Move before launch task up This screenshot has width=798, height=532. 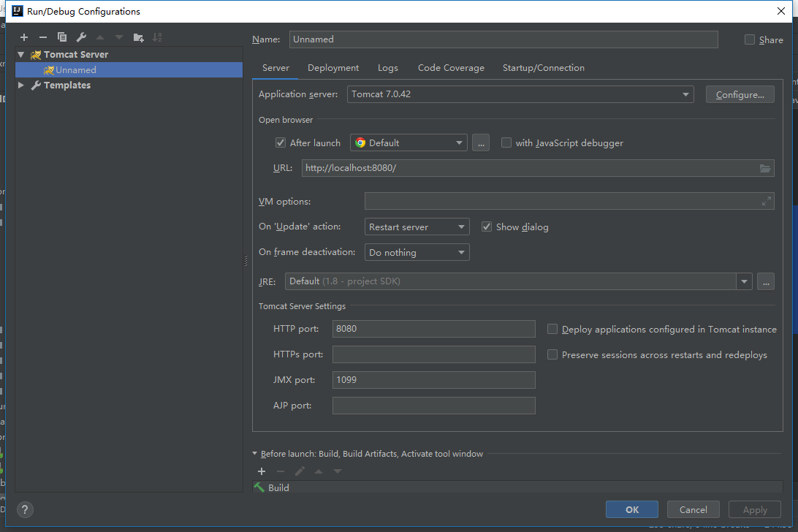pos(319,471)
